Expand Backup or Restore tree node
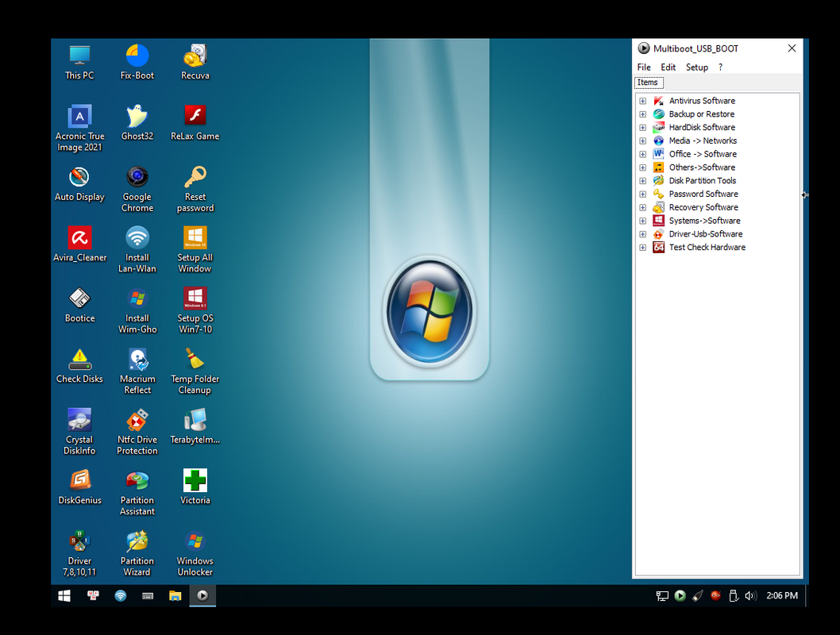The image size is (840, 635). (x=643, y=114)
